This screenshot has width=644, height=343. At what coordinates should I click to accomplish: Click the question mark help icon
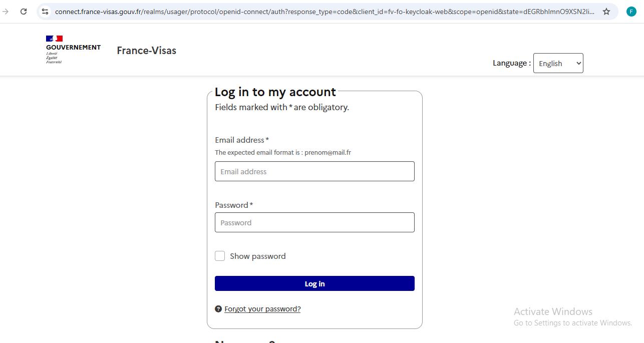[218, 309]
